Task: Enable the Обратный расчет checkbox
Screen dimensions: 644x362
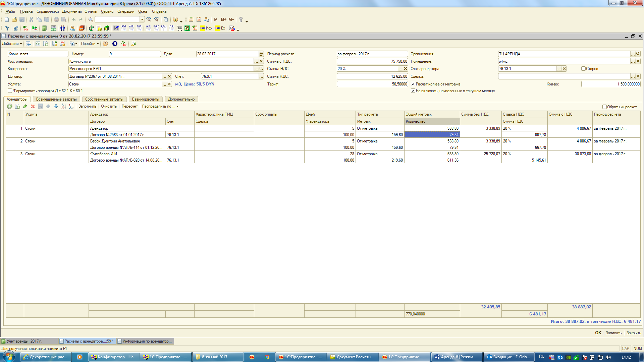Action: [x=604, y=107]
